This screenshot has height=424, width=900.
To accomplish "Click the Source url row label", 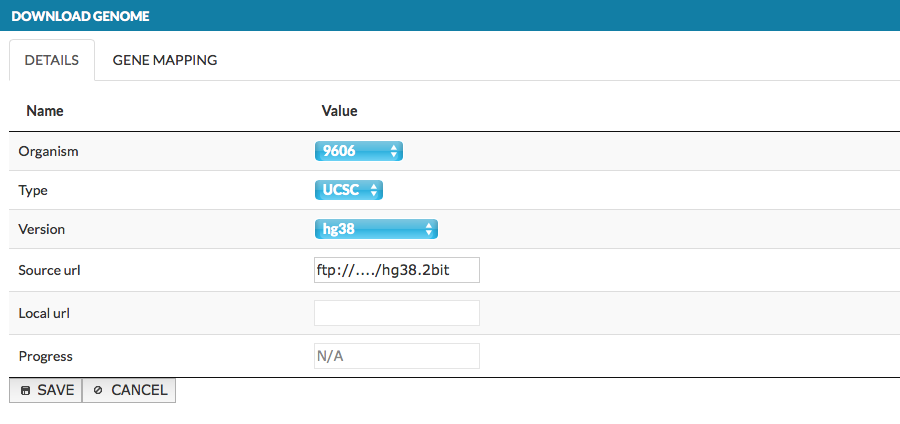I will point(48,270).
